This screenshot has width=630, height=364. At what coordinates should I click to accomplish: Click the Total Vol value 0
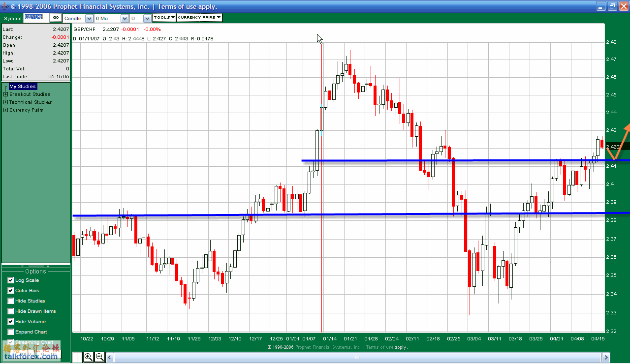click(x=67, y=69)
